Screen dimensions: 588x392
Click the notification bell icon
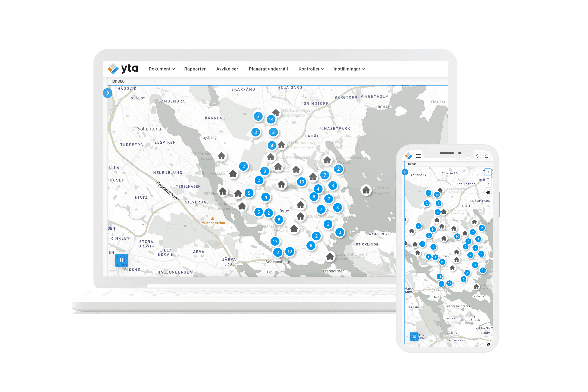point(477,156)
